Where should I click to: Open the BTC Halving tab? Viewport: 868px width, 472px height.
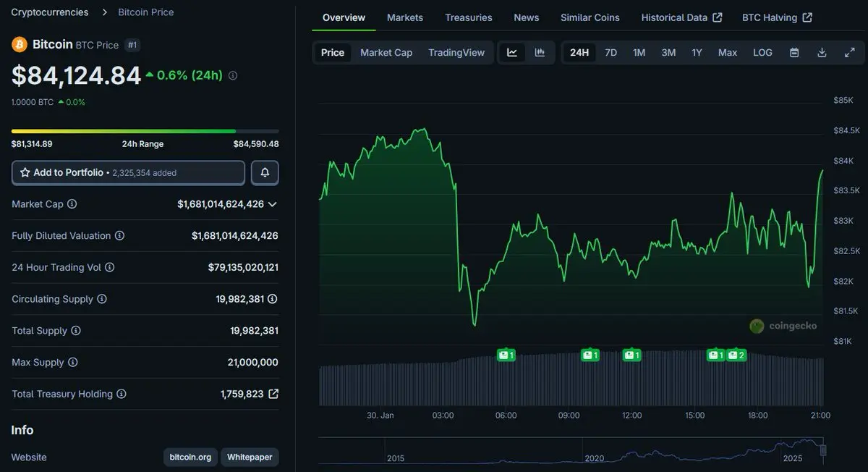click(x=777, y=17)
